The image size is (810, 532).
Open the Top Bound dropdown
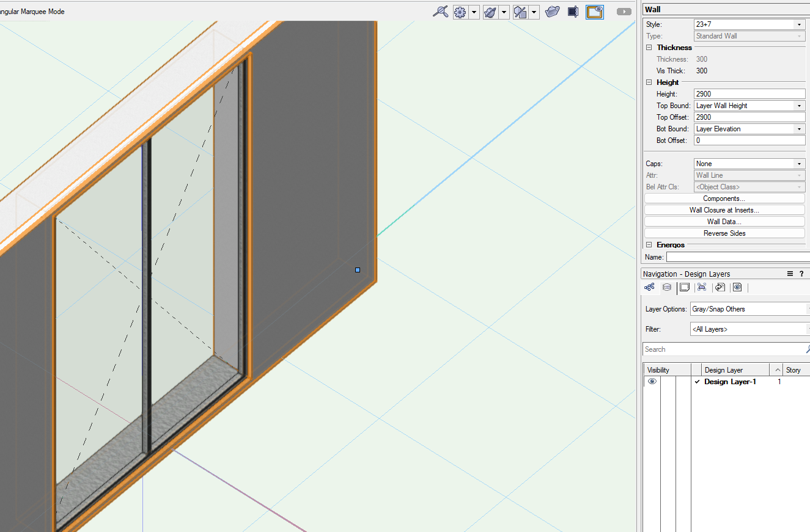coord(749,106)
